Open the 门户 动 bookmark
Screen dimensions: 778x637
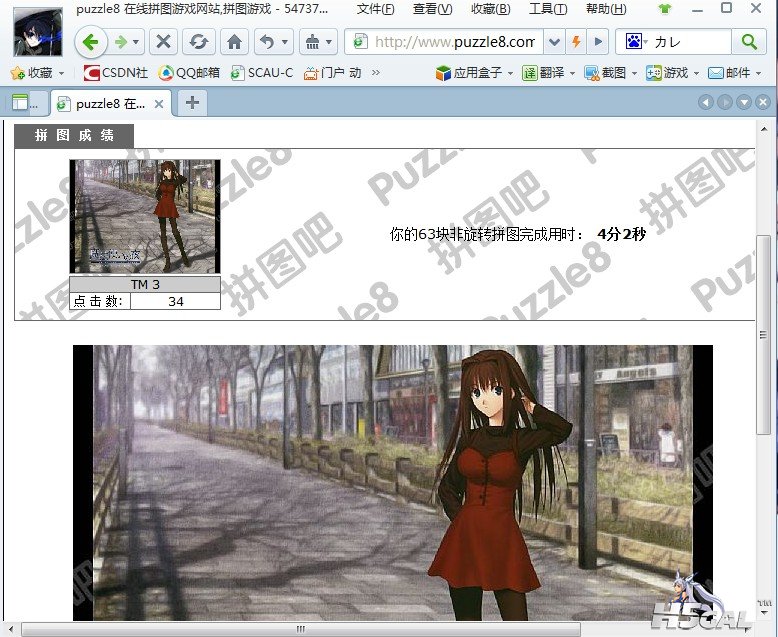point(333,73)
